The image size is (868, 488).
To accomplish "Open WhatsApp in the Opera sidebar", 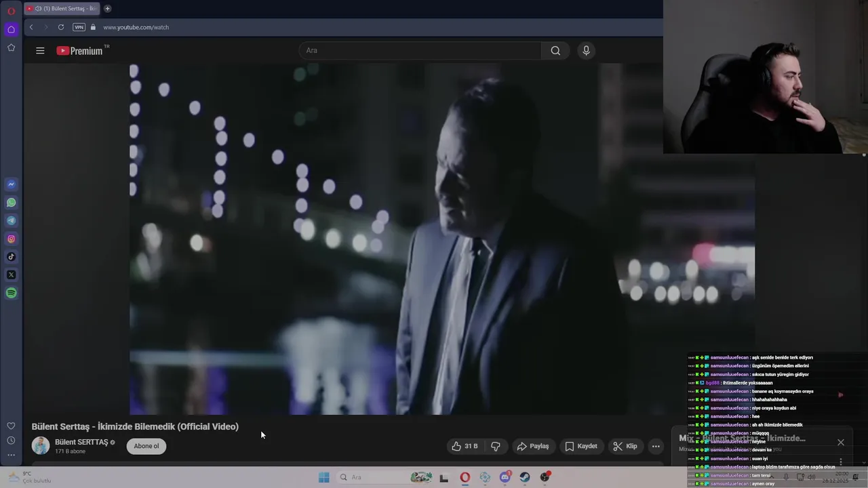I will (x=11, y=203).
